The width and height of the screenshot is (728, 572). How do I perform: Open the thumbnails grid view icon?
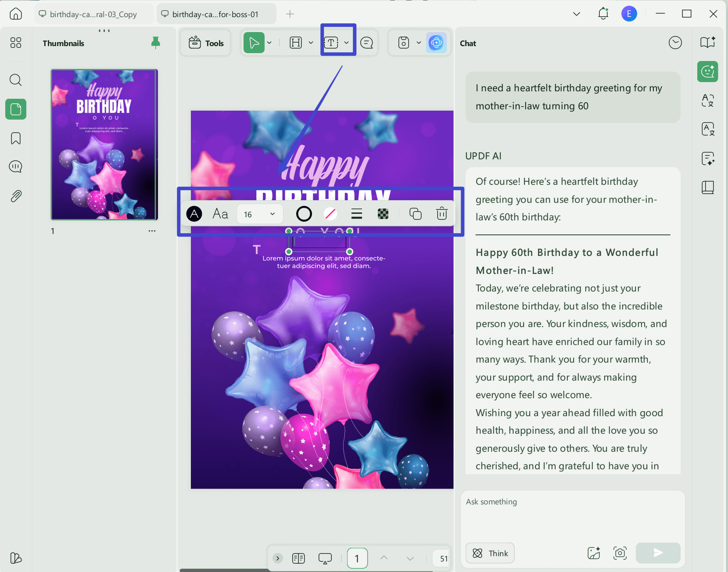(16, 43)
